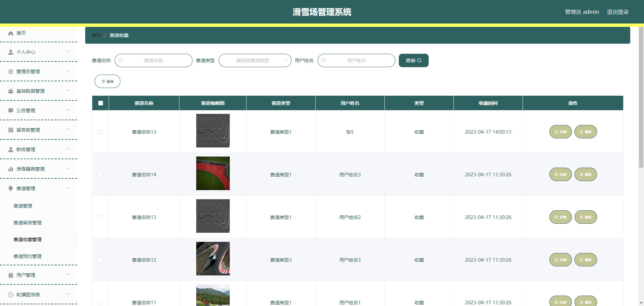The width and height of the screenshot is (644, 306).
Task: Check the row checkbox for 张5
Action: (100, 132)
